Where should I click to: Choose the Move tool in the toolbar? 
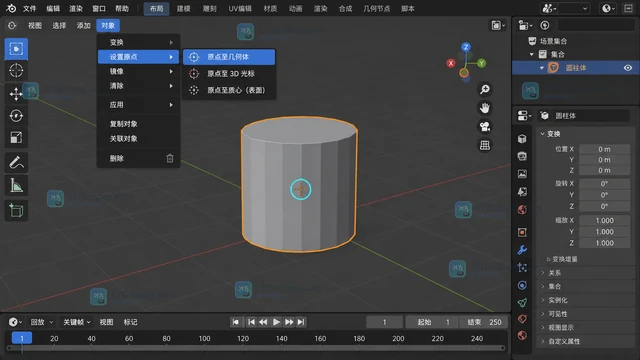pos(16,94)
